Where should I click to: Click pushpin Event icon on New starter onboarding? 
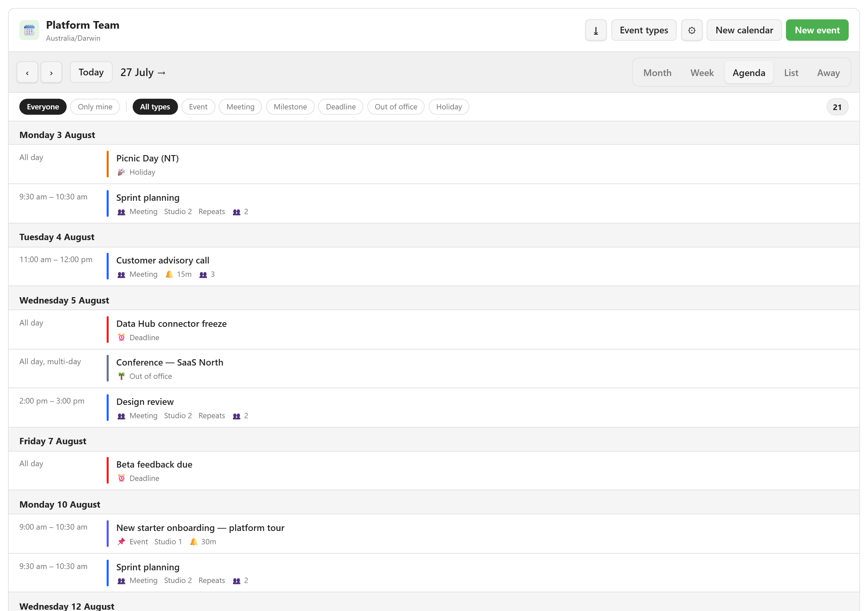(x=121, y=542)
